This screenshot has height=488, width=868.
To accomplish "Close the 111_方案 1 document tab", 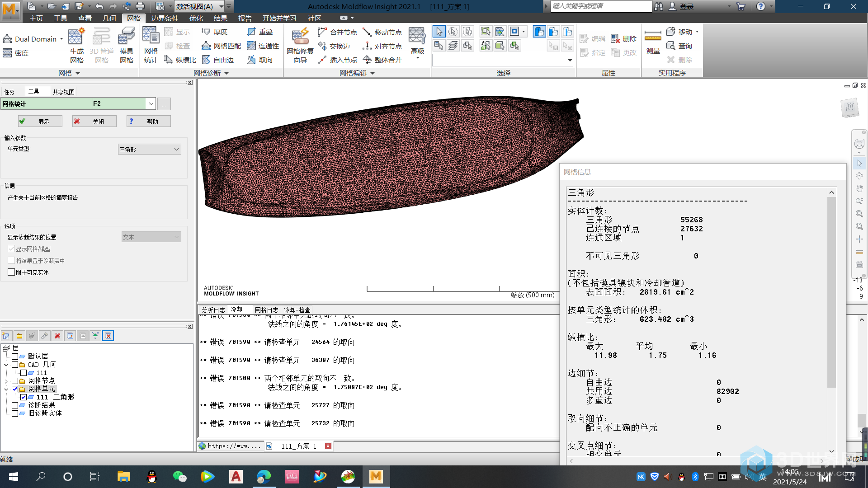I will (328, 446).
